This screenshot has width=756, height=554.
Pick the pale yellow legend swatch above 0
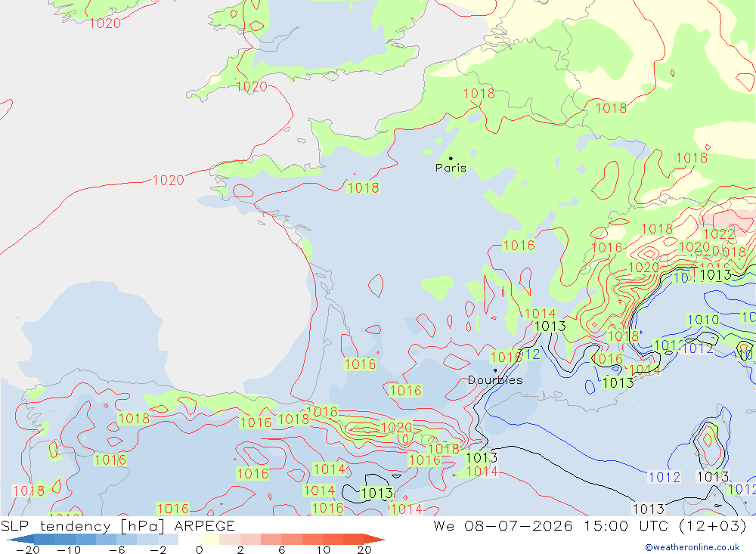coord(209,539)
